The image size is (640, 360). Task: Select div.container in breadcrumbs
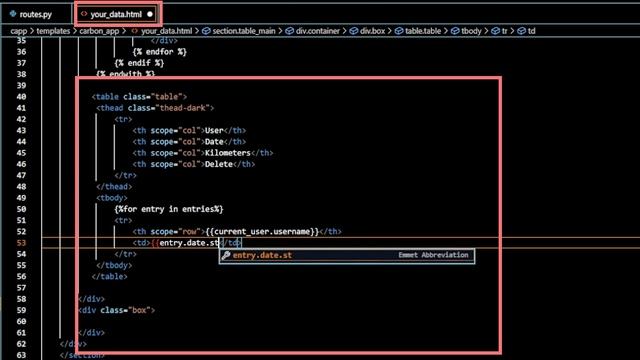tap(318, 31)
